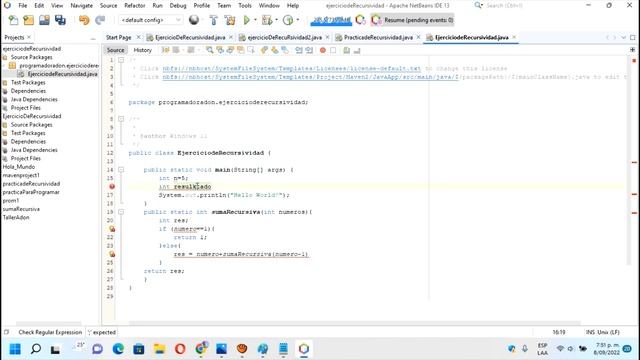Click the Find Selection magnifier icon
This screenshot has height=360, width=640.
[x=209, y=50]
